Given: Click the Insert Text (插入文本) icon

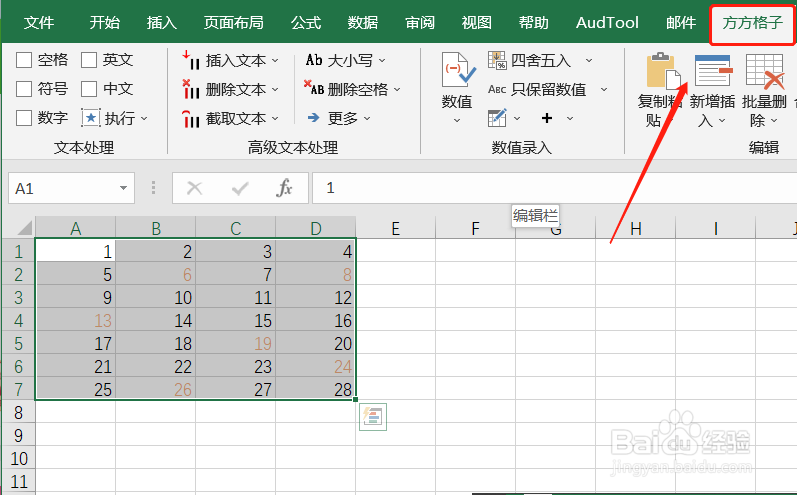Looking at the screenshot, I should click(x=191, y=60).
